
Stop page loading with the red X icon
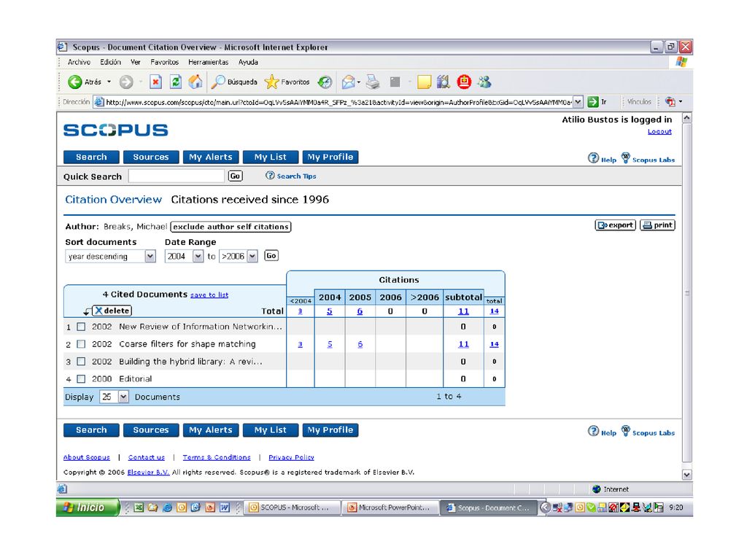pos(156,82)
